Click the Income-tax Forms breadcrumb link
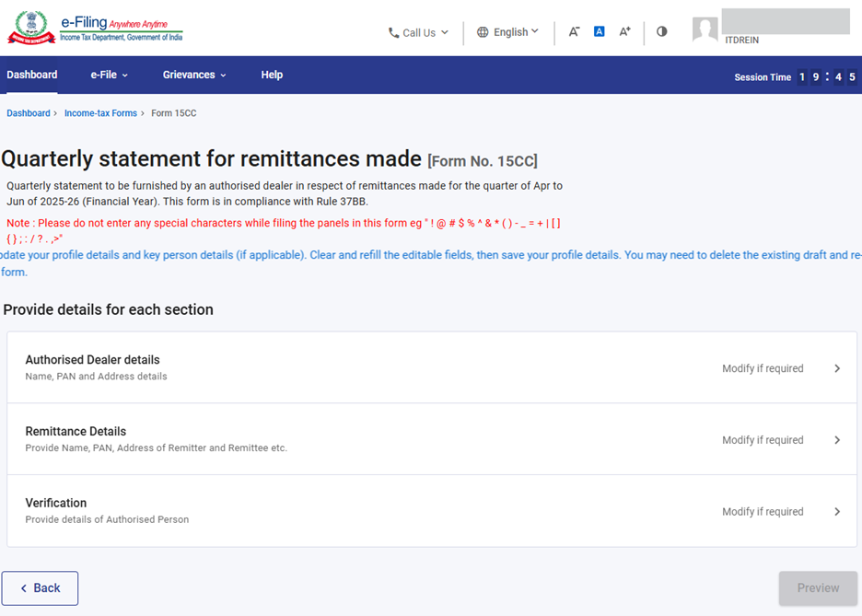The height and width of the screenshot is (616, 862). coord(100,113)
